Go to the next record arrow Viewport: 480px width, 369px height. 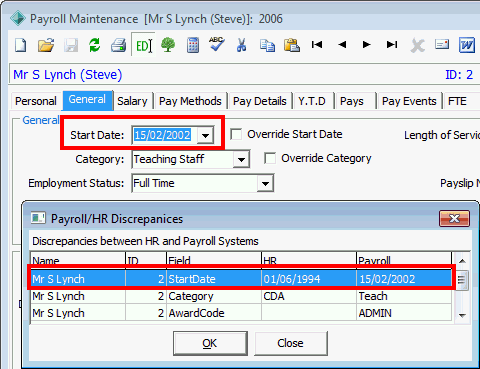(x=367, y=44)
